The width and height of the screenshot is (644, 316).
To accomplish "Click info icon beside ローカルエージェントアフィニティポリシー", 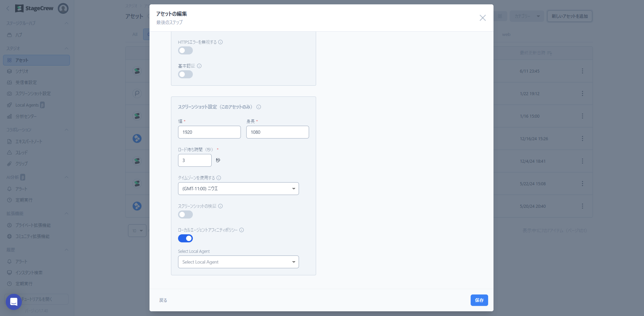I will point(242,230).
